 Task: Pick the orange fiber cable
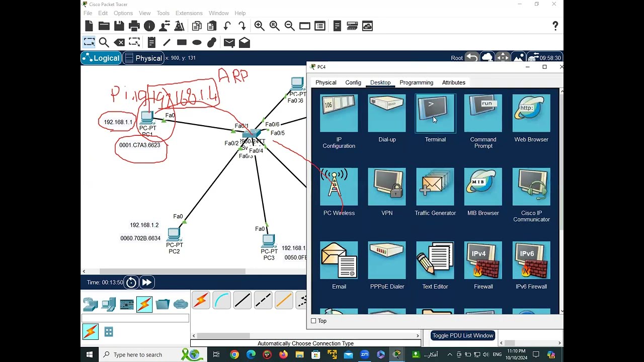[x=283, y=300]
